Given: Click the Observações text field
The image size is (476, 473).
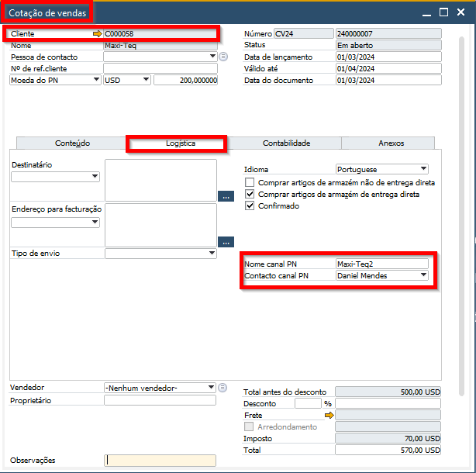Looking at the screenshot, I should [x=160, y=460].
